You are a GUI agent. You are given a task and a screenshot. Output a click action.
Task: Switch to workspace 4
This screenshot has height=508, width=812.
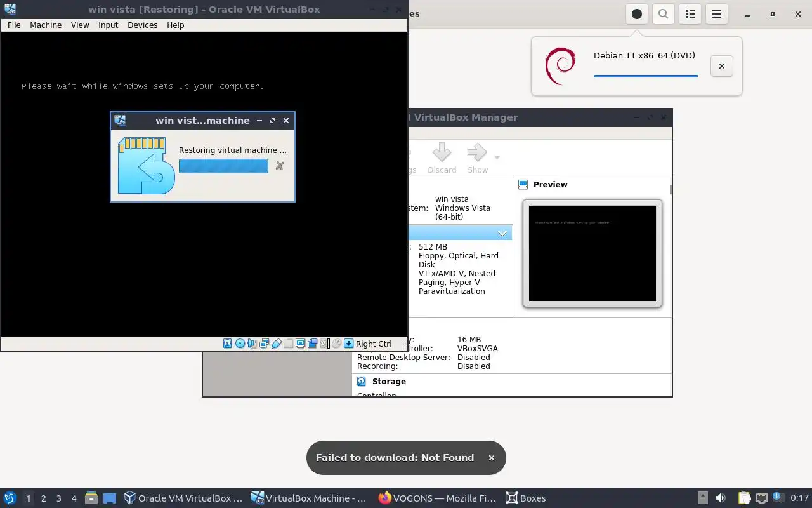[74, 498]
